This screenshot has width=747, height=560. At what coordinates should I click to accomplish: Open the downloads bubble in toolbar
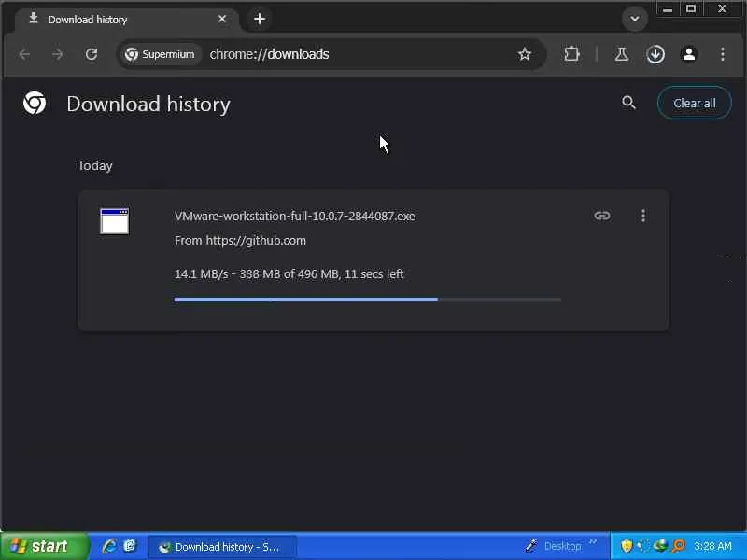[x=655, y=54]
